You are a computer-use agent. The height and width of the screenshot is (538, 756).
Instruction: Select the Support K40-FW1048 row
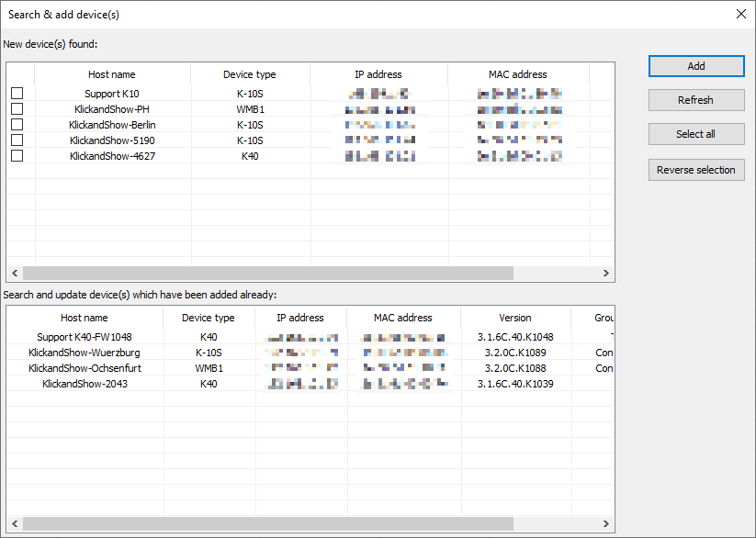coord(85,337)
